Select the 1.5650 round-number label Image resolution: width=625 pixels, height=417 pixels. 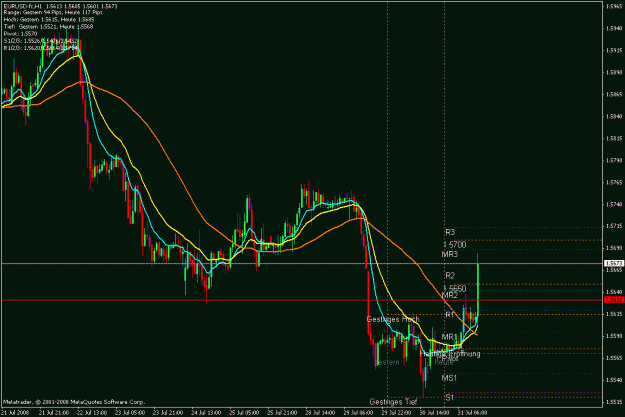tap(454, 288)
